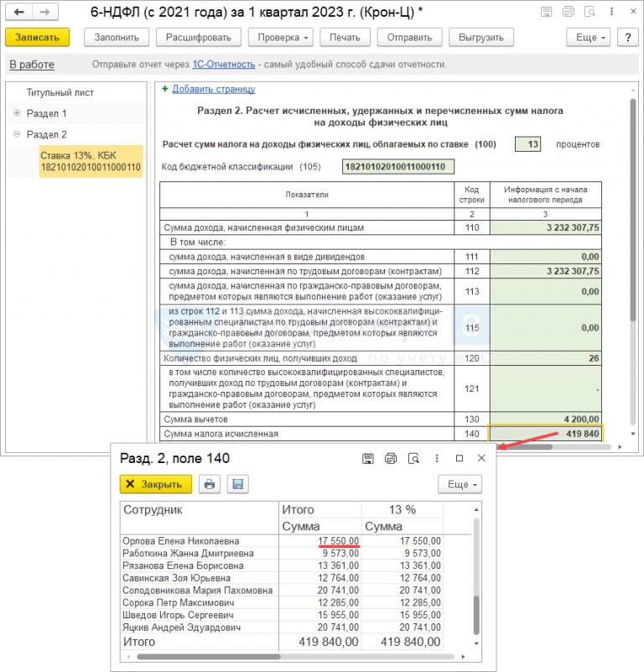Click the КБК code field for line 105
644x672 pixels.
[397, 166]
